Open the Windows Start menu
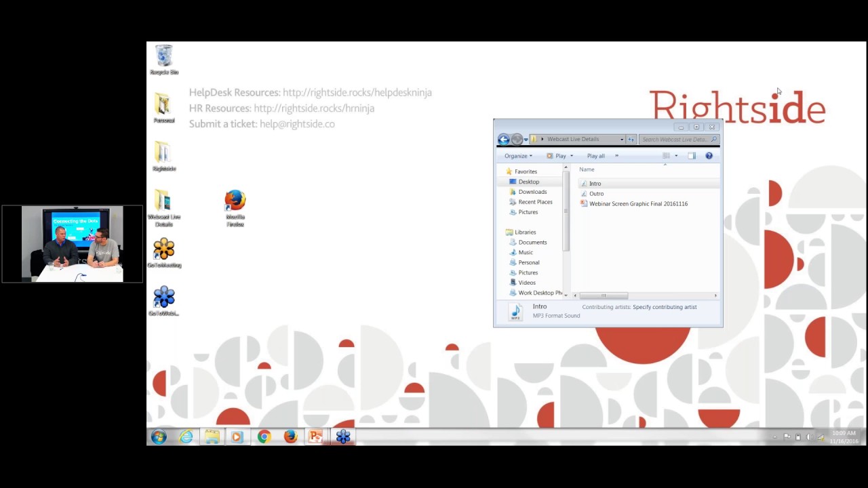The image size is (868, 488). (159, 437)
